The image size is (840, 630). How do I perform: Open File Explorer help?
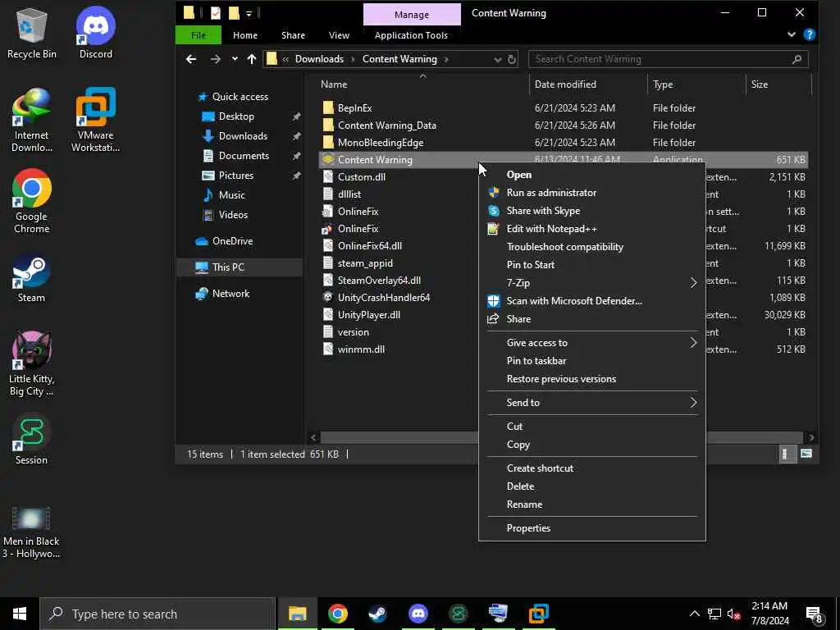pyautogui.click(x=810, y=34)
